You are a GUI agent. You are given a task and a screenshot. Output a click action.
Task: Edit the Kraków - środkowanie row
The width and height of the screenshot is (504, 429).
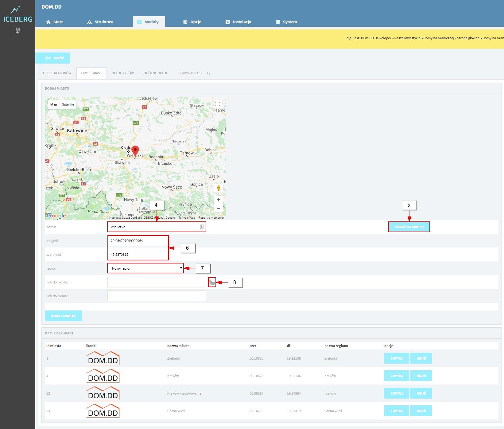coord(397,393)
